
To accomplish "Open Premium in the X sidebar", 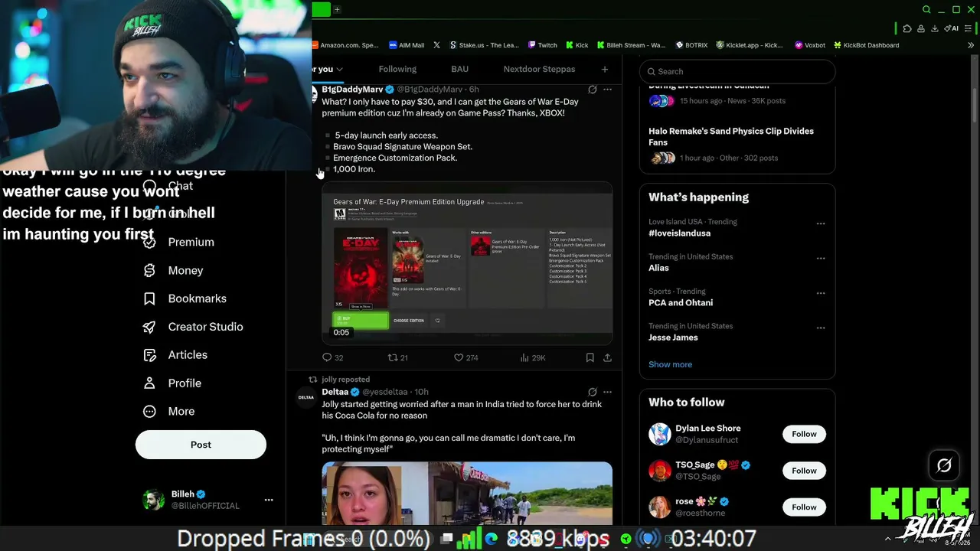I will 178,242.
